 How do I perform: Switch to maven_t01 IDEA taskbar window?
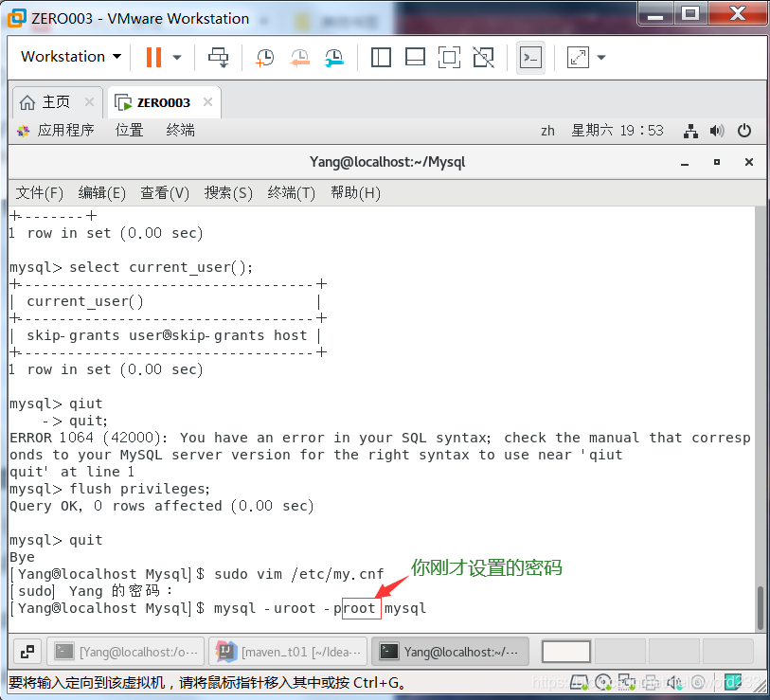click(x=288, y=652)
